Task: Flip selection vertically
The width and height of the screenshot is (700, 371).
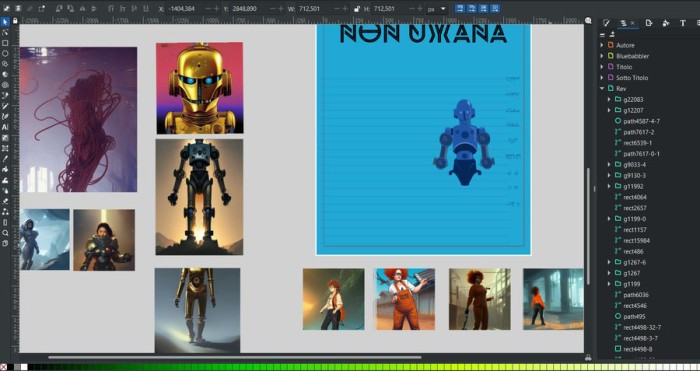Action: pos(94,8)
